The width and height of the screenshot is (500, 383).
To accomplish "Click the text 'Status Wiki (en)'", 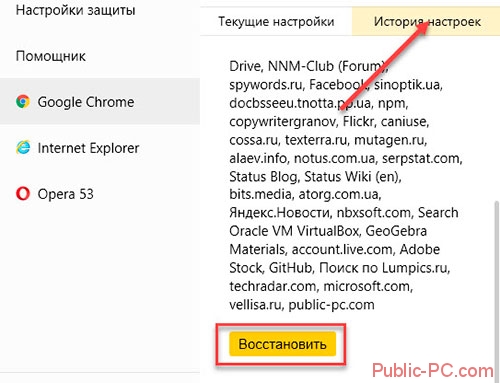I will (x=351, y=176).
